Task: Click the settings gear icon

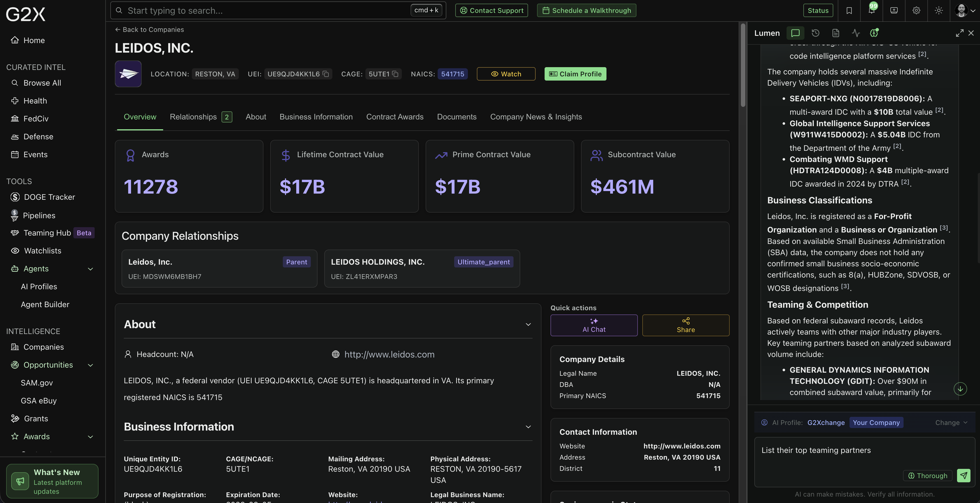Action: [916, 11]
